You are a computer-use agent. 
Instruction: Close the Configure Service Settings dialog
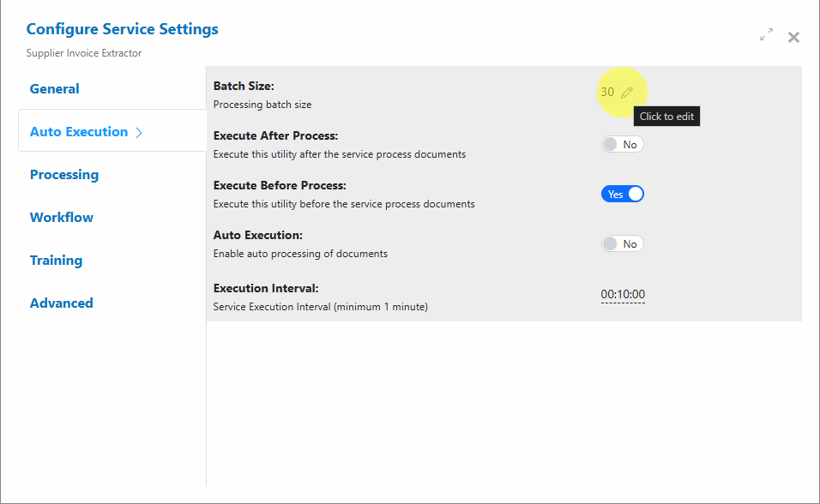[793, 37]
